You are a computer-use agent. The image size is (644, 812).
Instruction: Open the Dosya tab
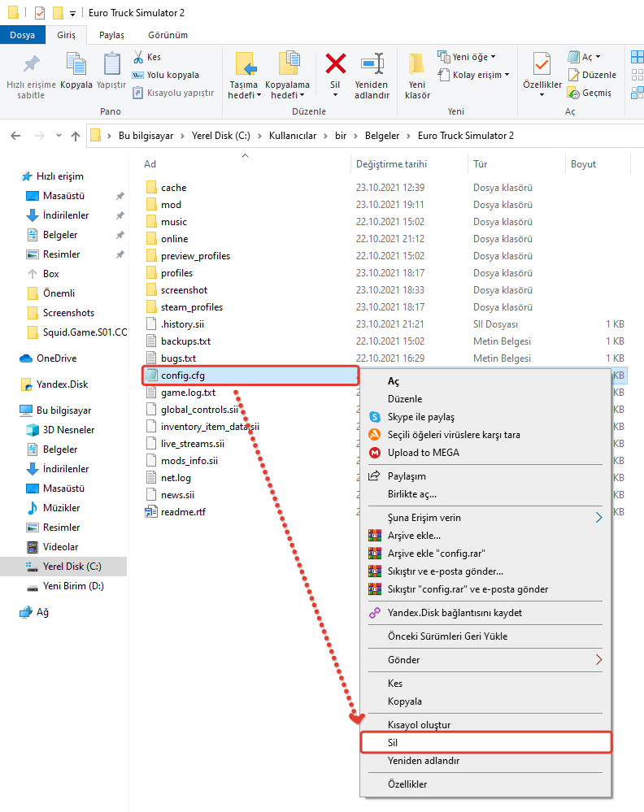click(x=22, y=35)
